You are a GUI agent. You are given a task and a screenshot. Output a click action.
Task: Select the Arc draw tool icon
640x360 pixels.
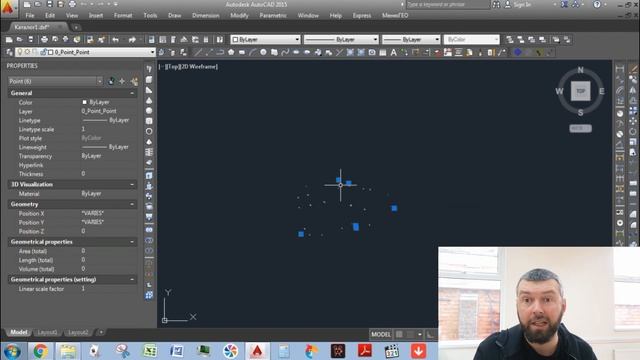(253, 52)
